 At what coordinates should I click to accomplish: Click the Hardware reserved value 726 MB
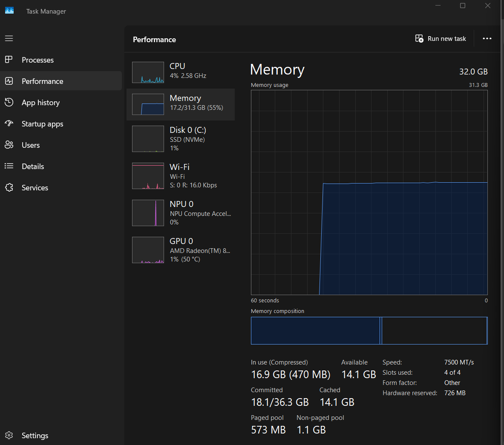455,393
